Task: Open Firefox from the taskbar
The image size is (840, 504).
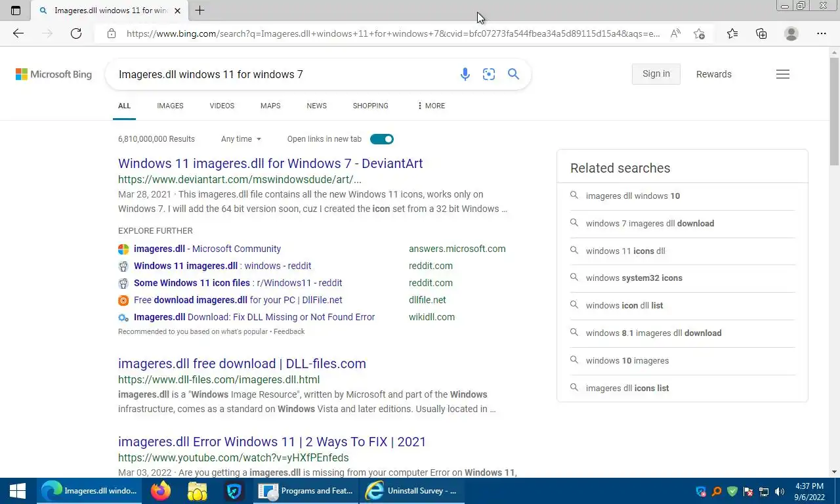Action: click(160, 491)
